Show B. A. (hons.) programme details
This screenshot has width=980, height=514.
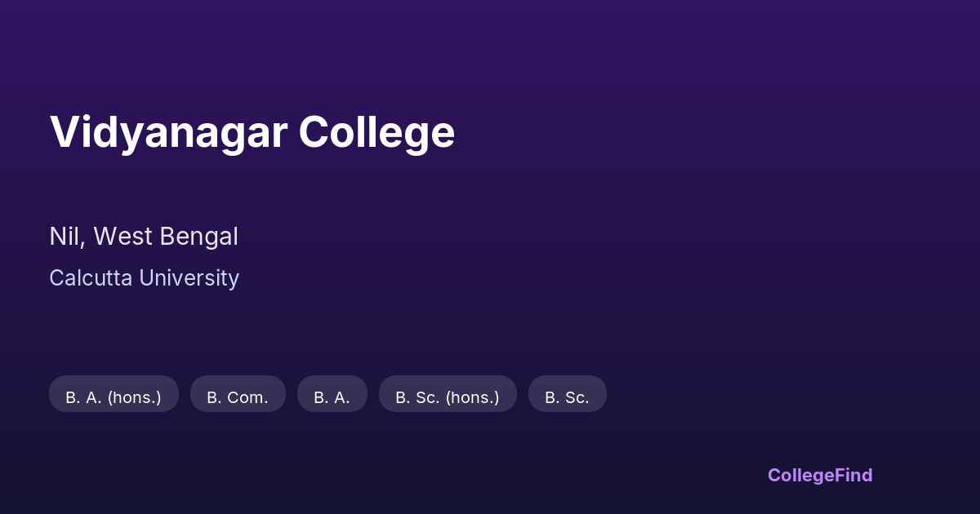pyautogui.click(x=114, y=397)
